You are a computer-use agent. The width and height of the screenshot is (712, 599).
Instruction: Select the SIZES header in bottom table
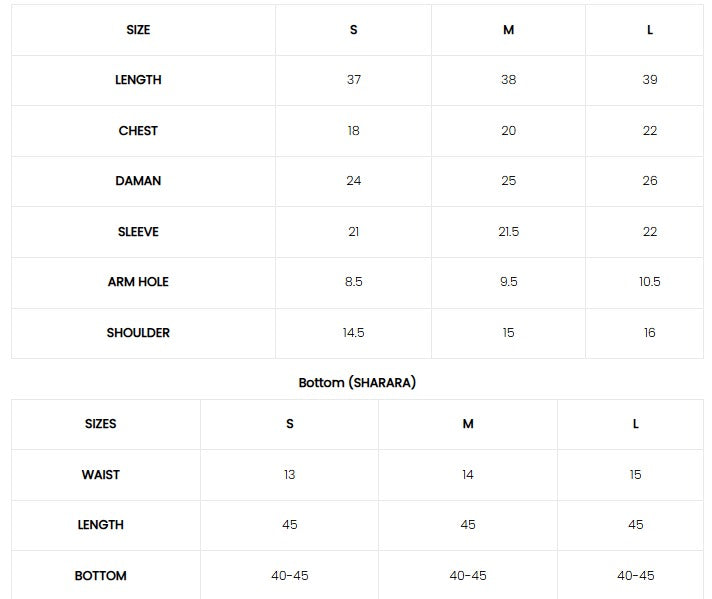click(101, 424)
